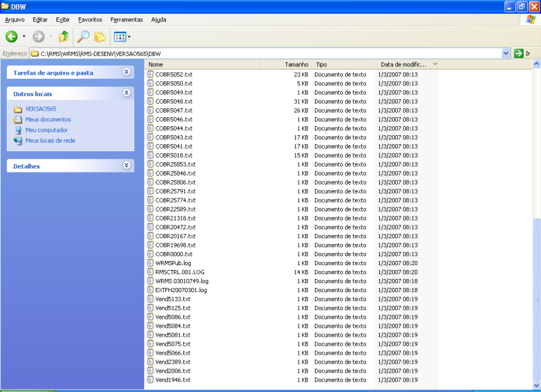This screenshot has width=541, height=392.
Task: Select the file name Vend2006.txt
Action: (x=173, y=370)
